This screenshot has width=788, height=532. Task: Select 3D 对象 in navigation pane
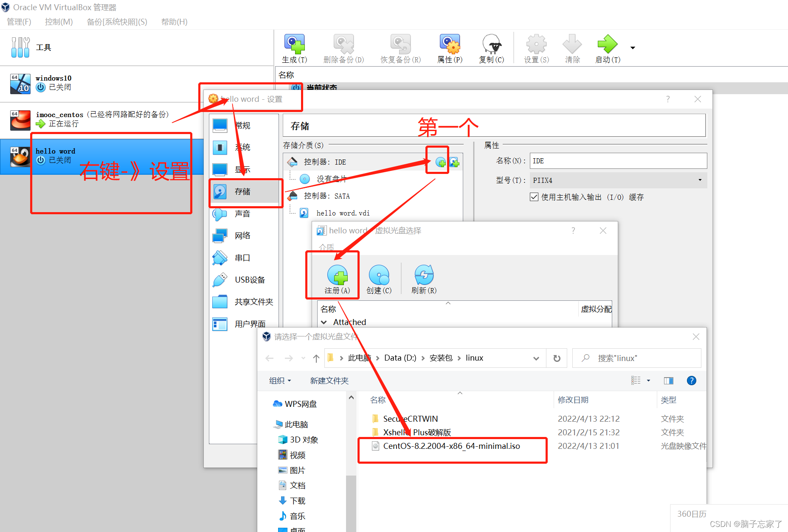304,440
